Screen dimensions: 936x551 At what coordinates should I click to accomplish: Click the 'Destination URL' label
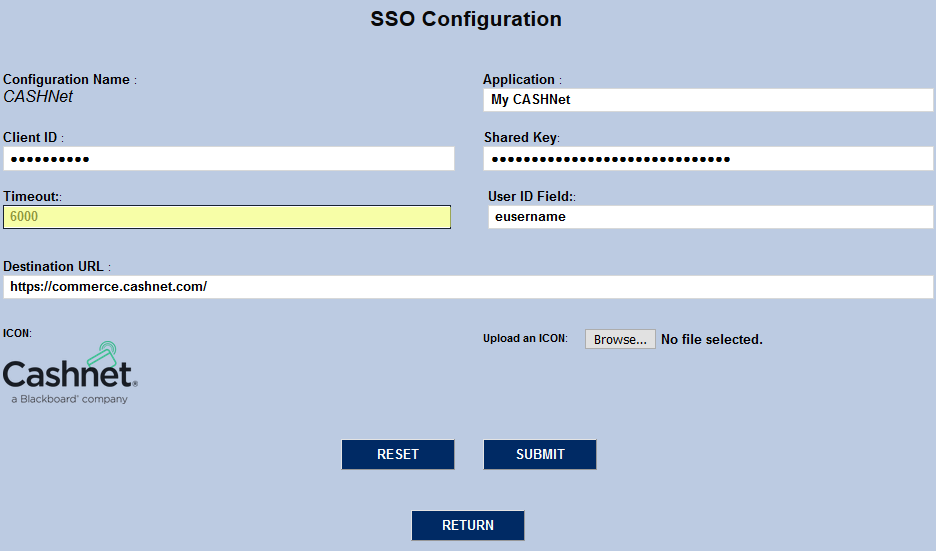tap(54, 267)
